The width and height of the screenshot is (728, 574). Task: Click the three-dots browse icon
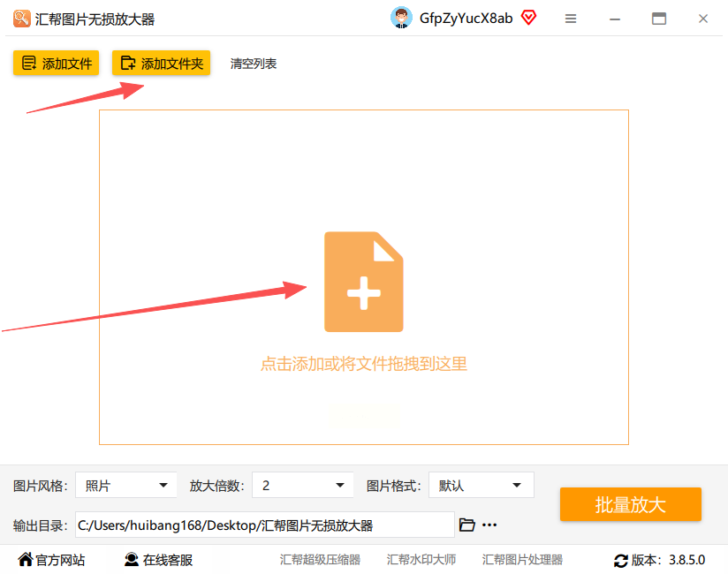489,525
